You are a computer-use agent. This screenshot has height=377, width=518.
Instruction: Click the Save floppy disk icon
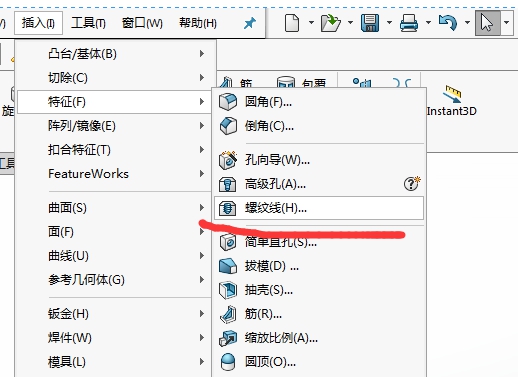coord(370,23)
